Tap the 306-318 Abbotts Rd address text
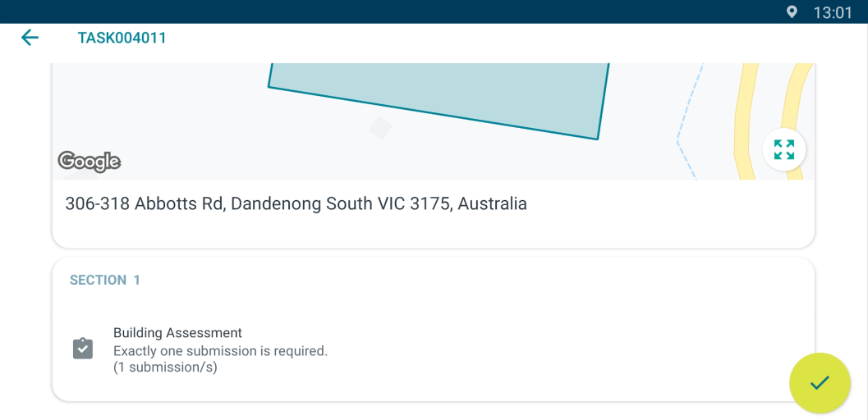This screenshot has height=420, width=868. pyautogui.click(x=296, y=203)
